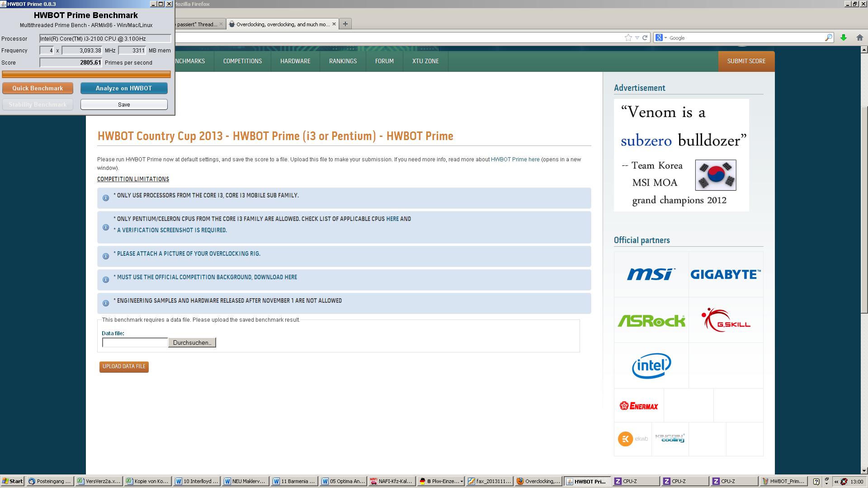The width and height of the screenshot is (868, 488).
Task: Switch to first CPU-Z taskbar item
Action: pos(637,481)
